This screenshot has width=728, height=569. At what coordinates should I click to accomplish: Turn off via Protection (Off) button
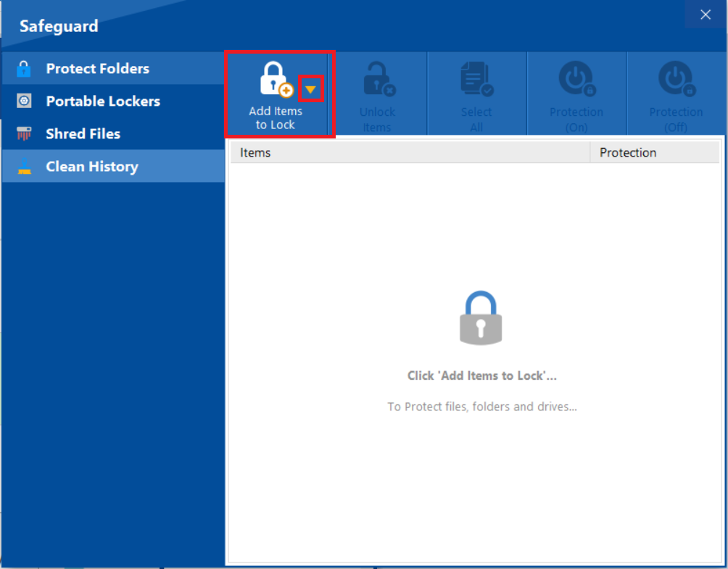coord(676,94)
